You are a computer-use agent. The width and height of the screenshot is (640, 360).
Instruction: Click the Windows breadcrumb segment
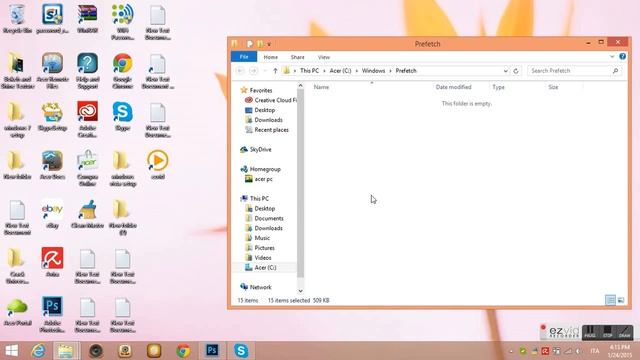click(373, 71)
